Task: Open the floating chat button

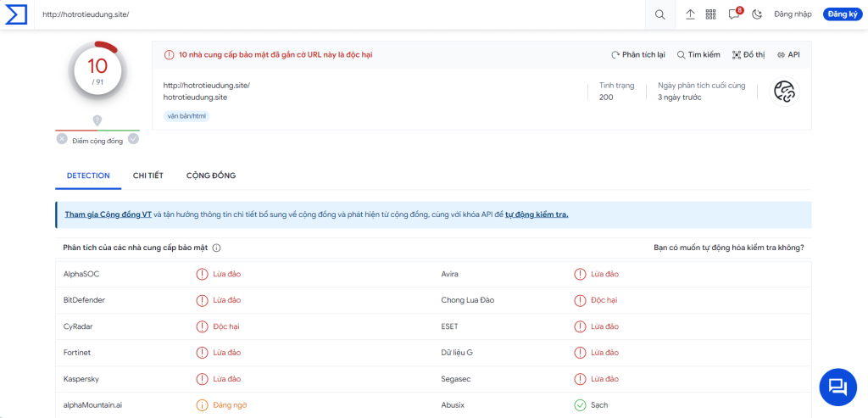Action: [x=837, y=386]
